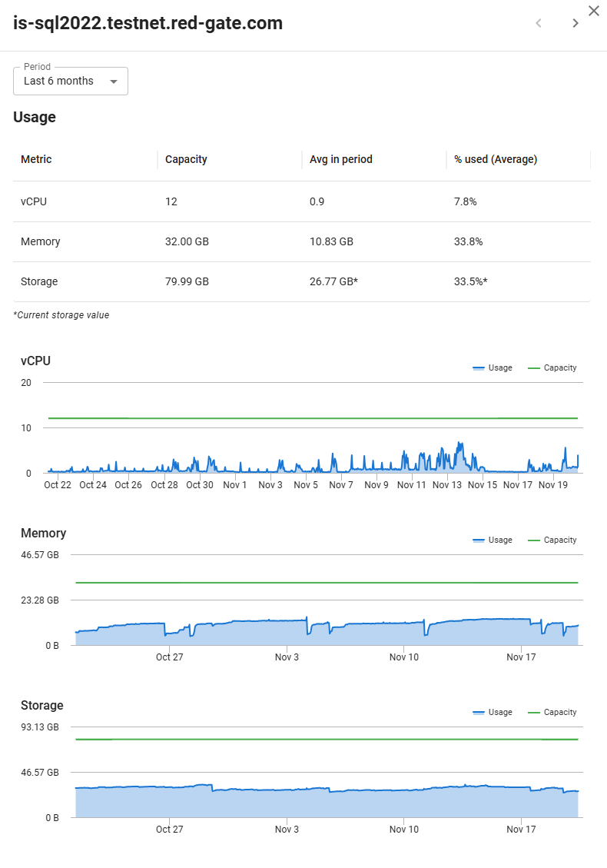Toggle Usage legend in Storage chart

tap(493, 713)
